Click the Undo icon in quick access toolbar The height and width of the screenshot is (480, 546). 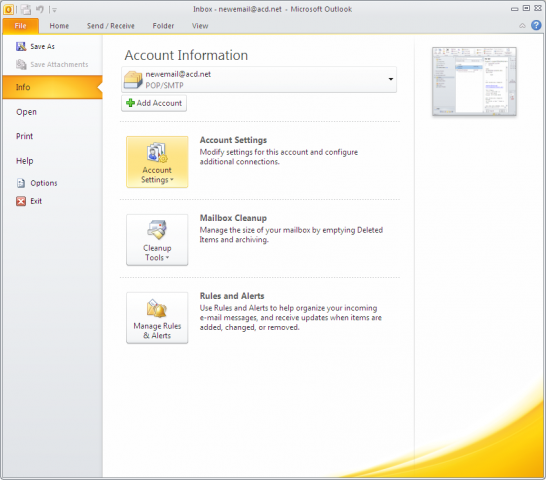coord(40,9)
